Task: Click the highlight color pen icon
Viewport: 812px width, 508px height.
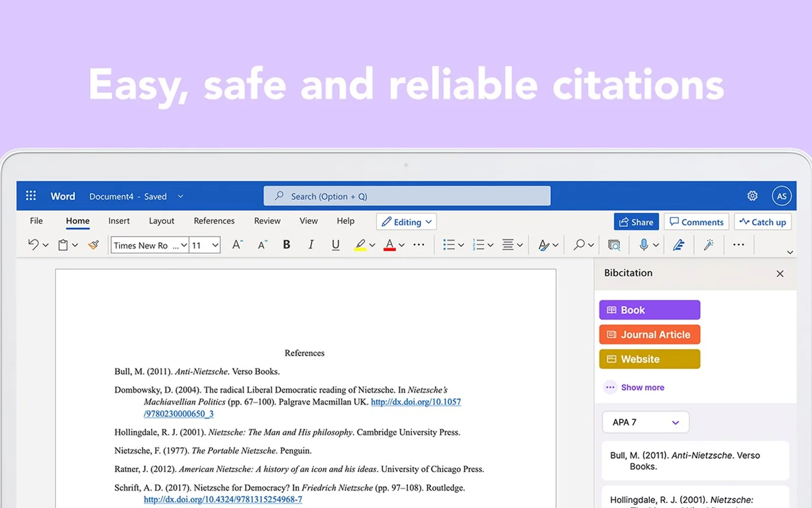Action: coord(360,245)
